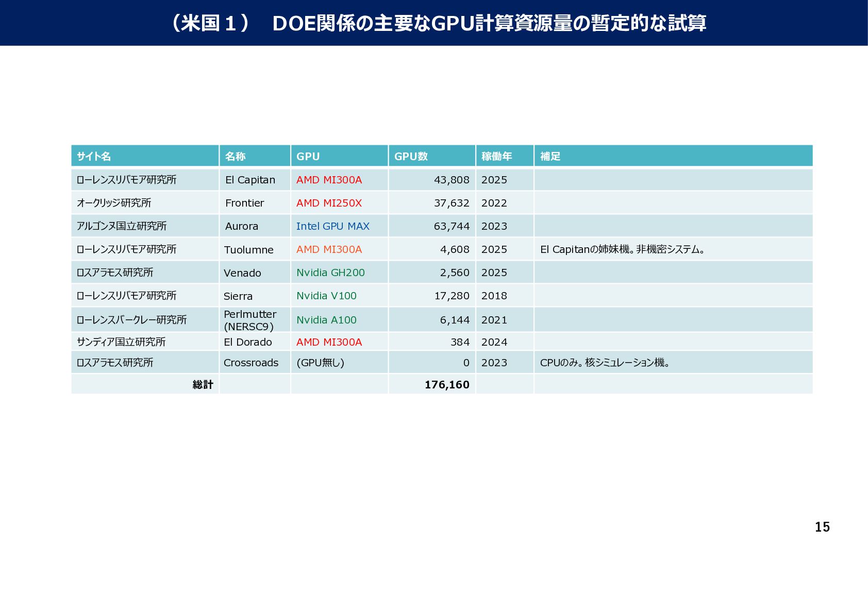Click the Venado system name

242,273
